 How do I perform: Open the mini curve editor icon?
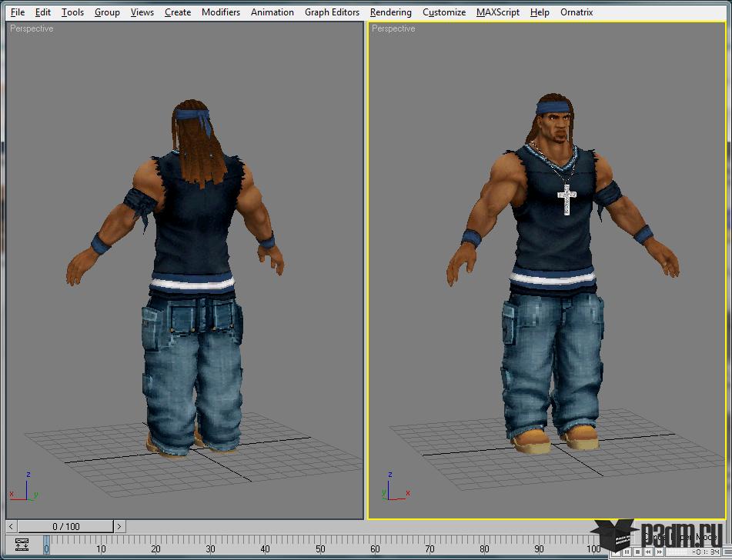click(22, 545)
